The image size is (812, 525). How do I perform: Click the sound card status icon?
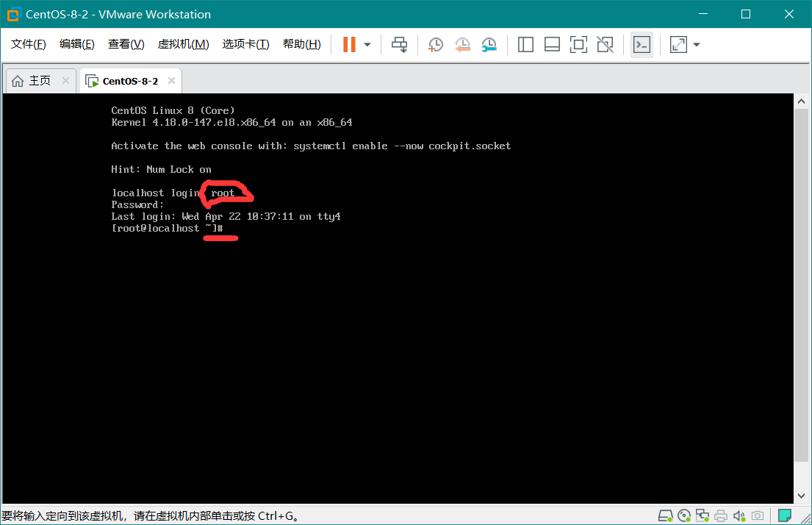[739, 515]
